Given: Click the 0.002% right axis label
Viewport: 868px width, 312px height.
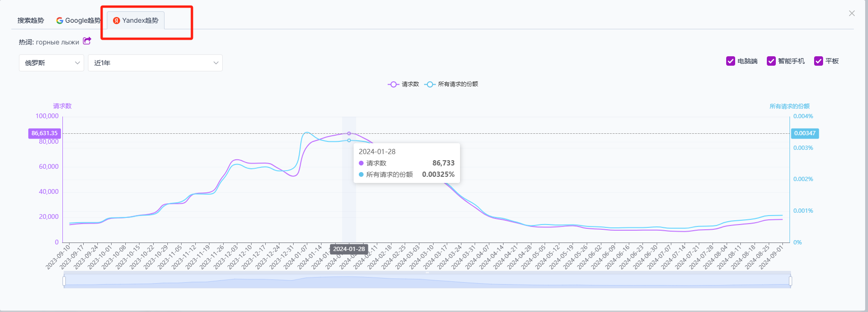Looking at the screenshot, I should click(x=803, y=179).
